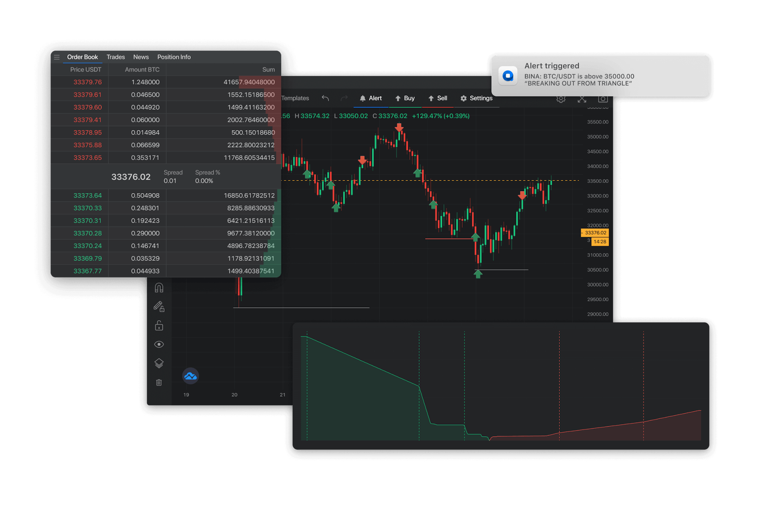
Task: Click the High value 33574.32 in chart header
Action: (x=315, y=116)
